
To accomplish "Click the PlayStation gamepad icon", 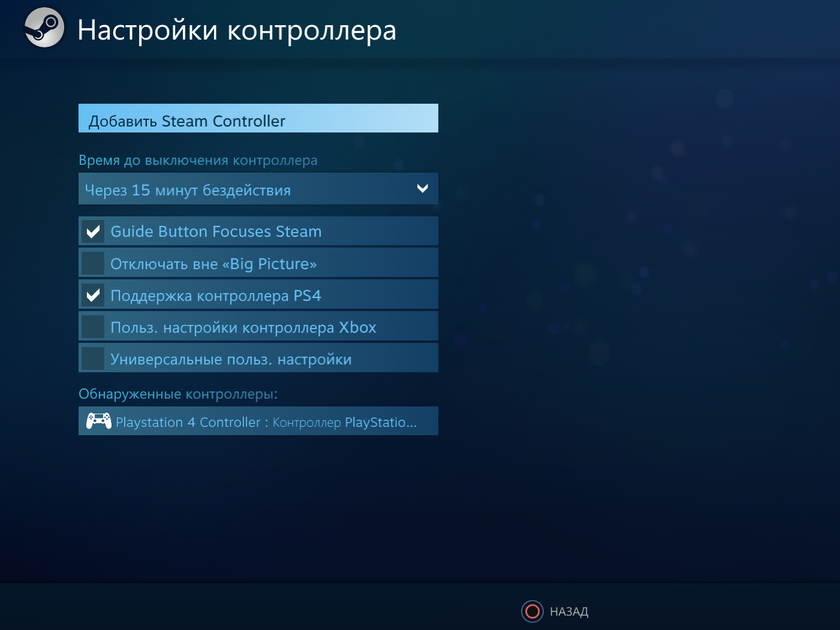I will (98, 421).
